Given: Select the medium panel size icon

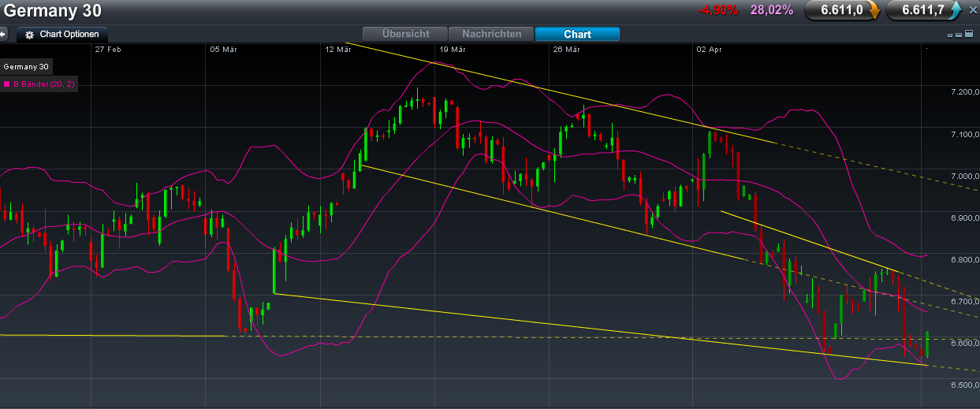Looking at the screenshot, I should click(959, 35).
